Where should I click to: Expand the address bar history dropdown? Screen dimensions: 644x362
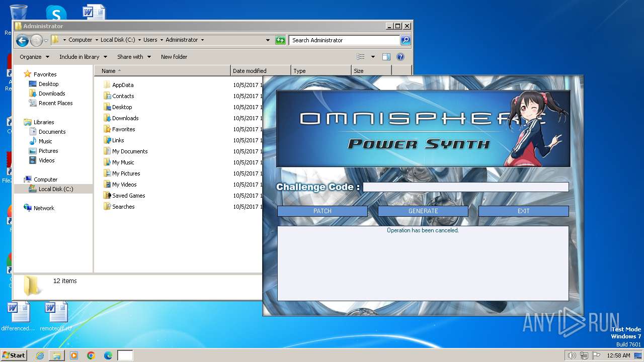[268, 40]
